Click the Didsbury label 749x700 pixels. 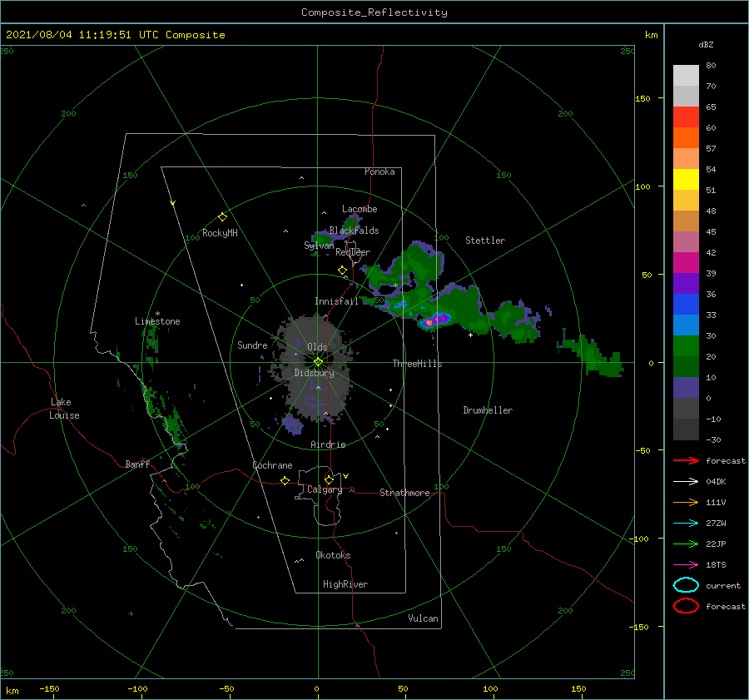tap(315, 373)
